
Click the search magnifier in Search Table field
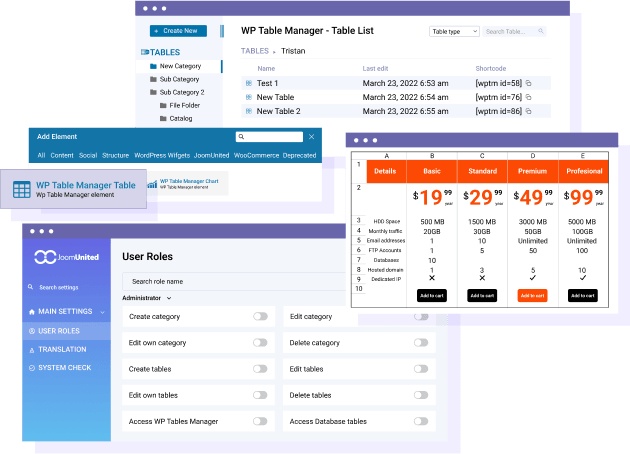[x=541, y=31]
